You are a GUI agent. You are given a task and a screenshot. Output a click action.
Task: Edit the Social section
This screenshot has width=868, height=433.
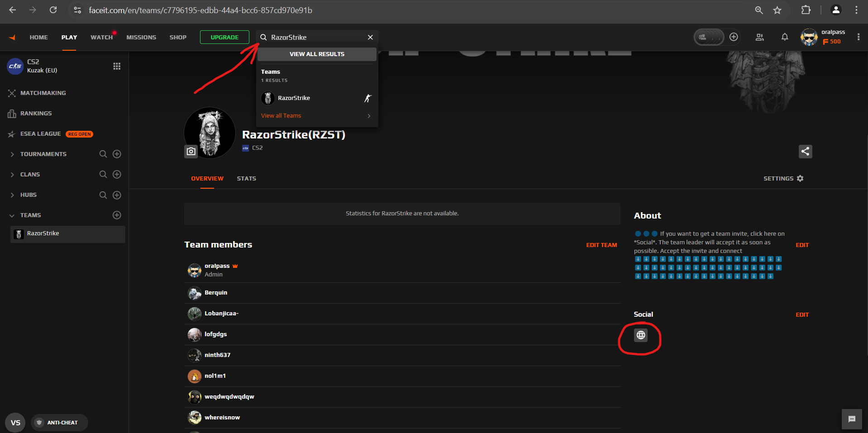click(x=802, y=315)
